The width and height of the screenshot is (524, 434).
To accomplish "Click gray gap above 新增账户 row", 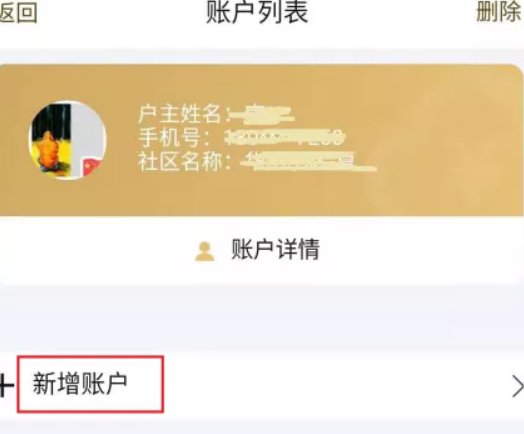I will click(x=262, y=317).
